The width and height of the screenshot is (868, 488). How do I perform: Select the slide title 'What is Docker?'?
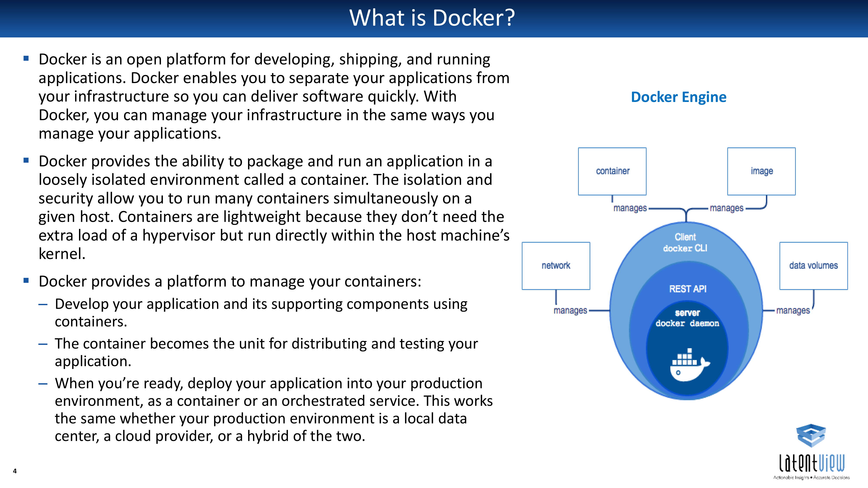point(432,18)
